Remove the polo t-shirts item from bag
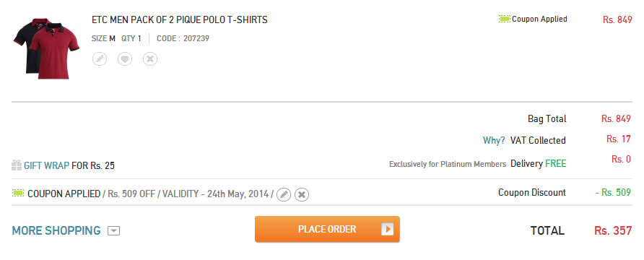The width and height of the screenshot is (644, 260). pos(150,58)
